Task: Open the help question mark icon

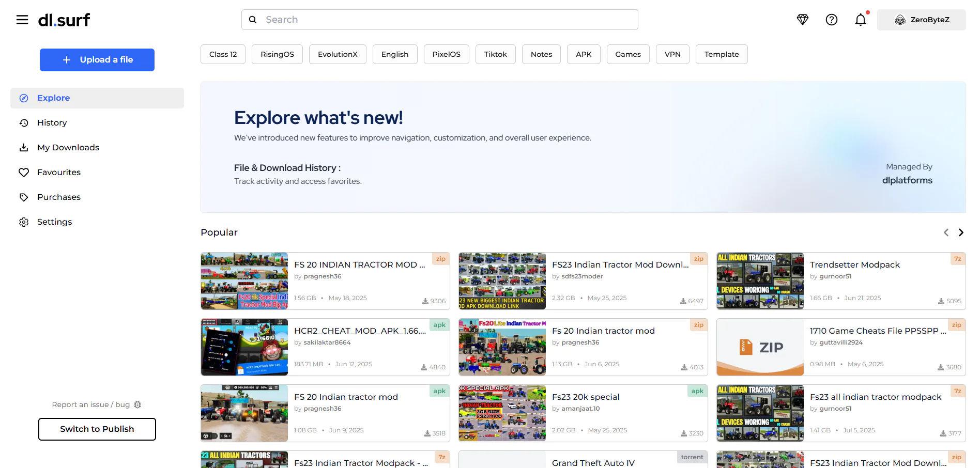Action: (x=831, y=20)
